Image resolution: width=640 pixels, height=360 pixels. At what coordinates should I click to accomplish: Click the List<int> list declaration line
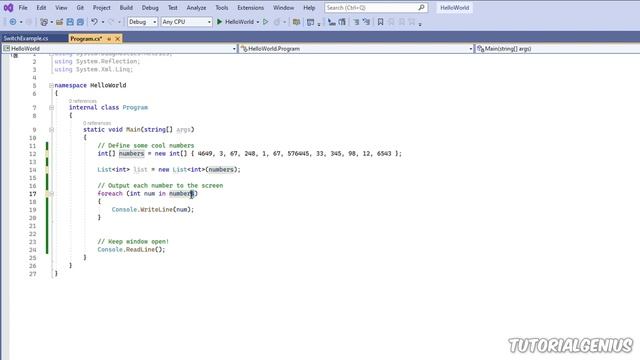click(x=169, y=169)
